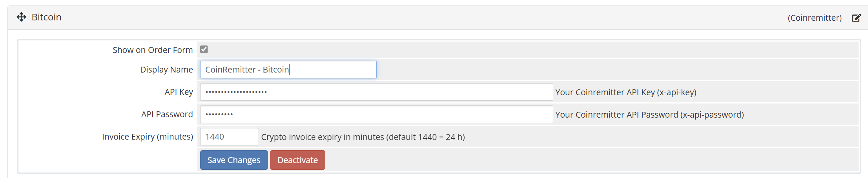
Task: Click the API Password label
Action: 167,114
